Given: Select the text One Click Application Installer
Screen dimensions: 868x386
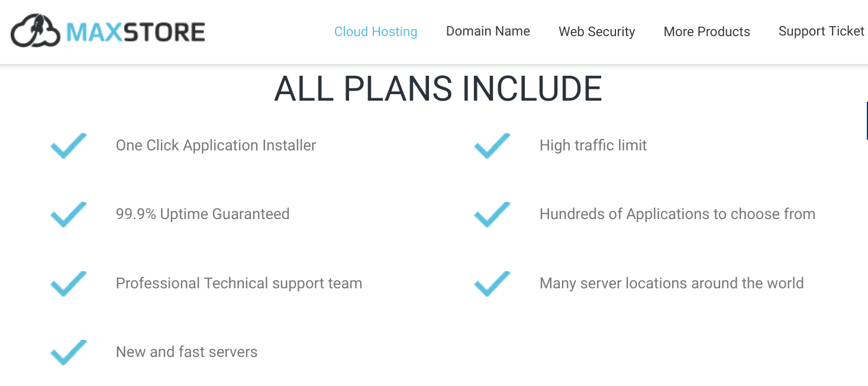Looking at the screenshot, I should point(216,146).
